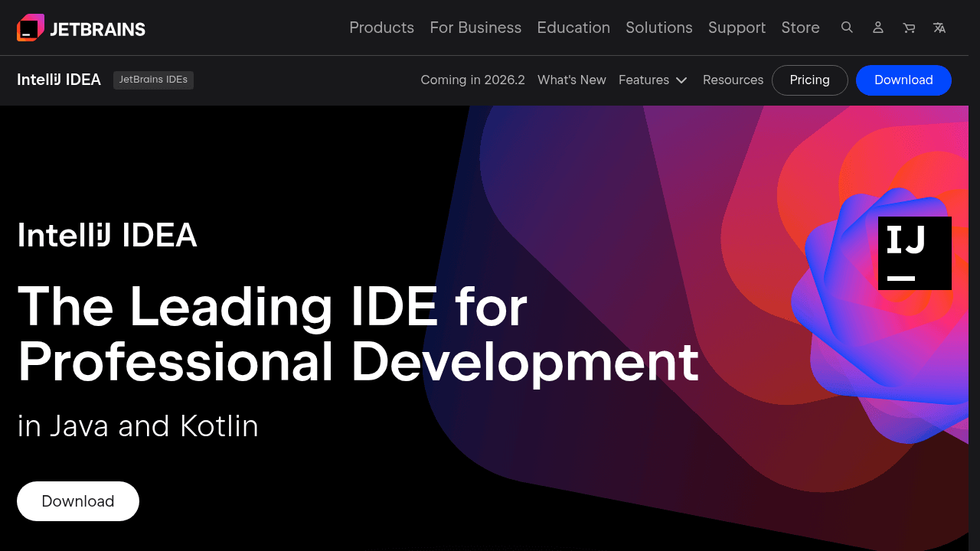Click the Pricing button
The height and width of the screenshot is (551, 980).
click(810, 80)
